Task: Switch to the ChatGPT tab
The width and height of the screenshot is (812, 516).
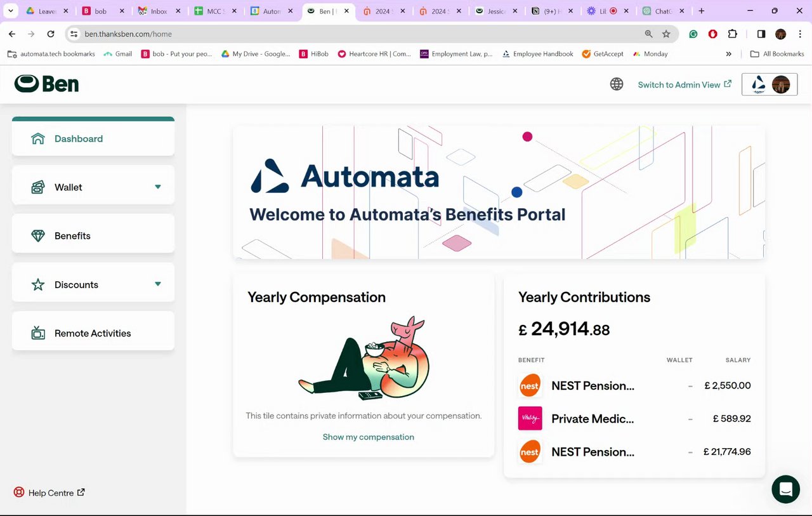Action: point(664,11)
